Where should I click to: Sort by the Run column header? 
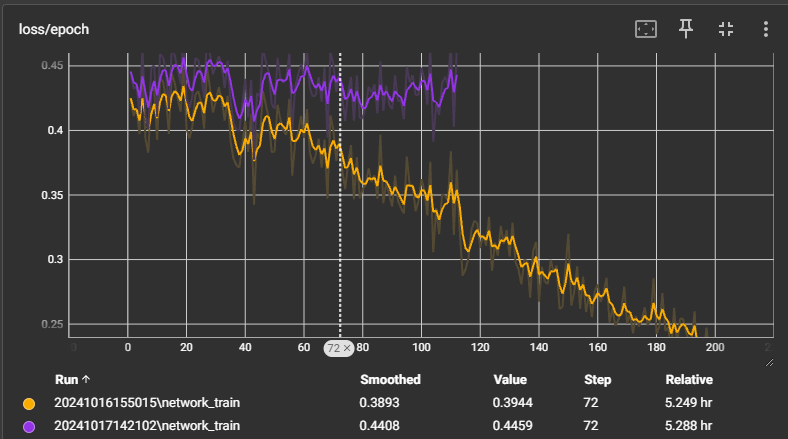click(x=72, y=380)
